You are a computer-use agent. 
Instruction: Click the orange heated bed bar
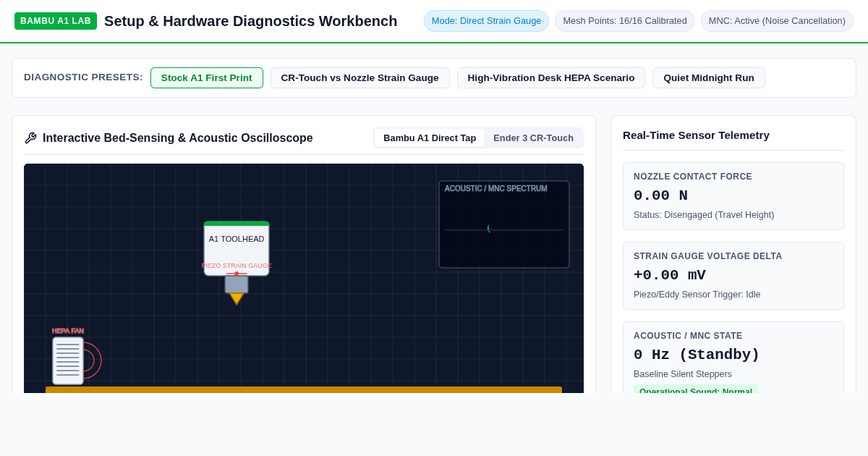click(304, 389)
